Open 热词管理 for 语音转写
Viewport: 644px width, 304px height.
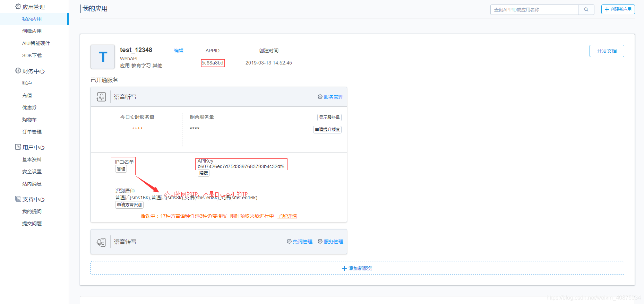(x=300, y=242)
